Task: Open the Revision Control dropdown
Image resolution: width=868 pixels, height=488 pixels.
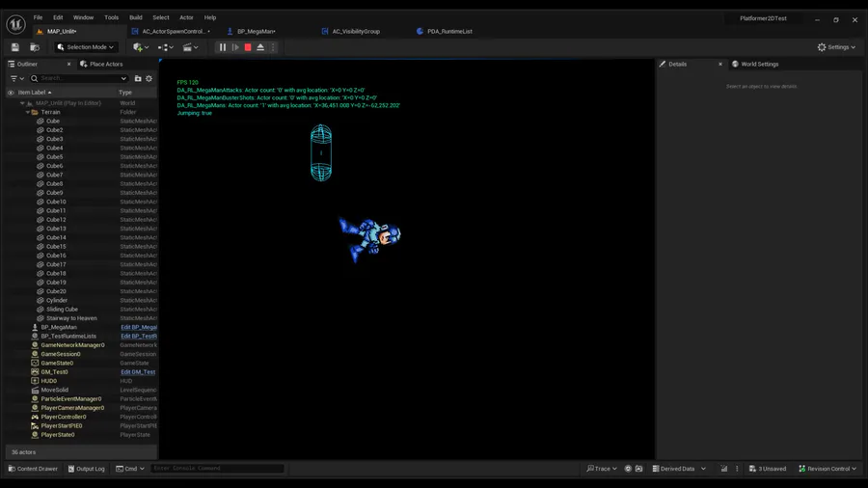Action: coord(827,469)
